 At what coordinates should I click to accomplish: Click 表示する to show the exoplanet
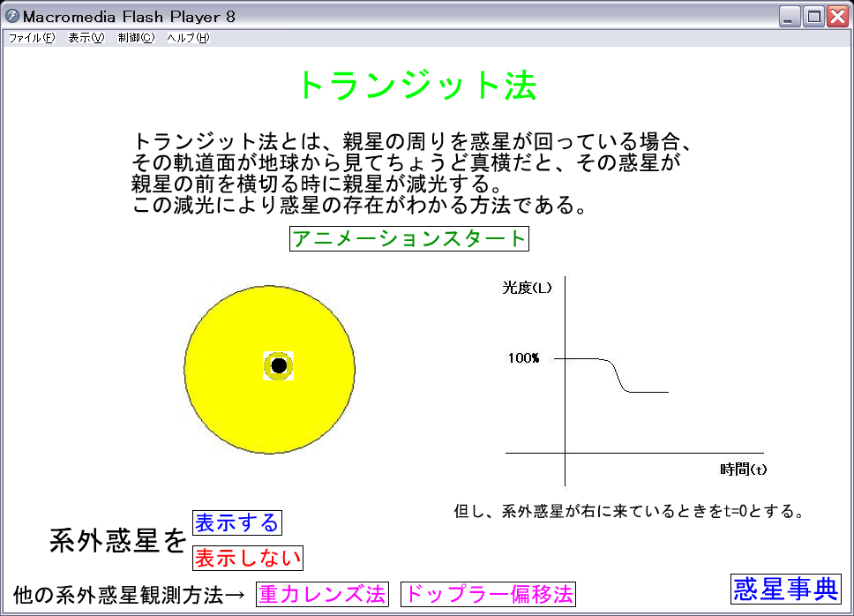point(237,522)
